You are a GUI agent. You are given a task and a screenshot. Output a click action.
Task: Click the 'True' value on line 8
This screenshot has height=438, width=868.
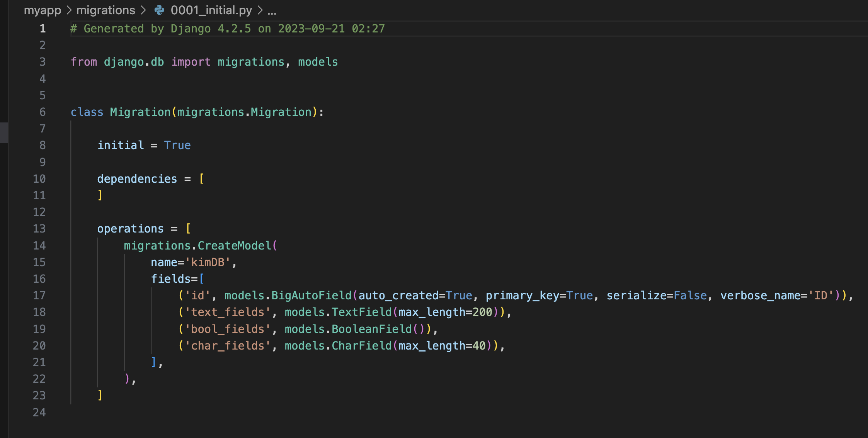click(x=177, y=145)
